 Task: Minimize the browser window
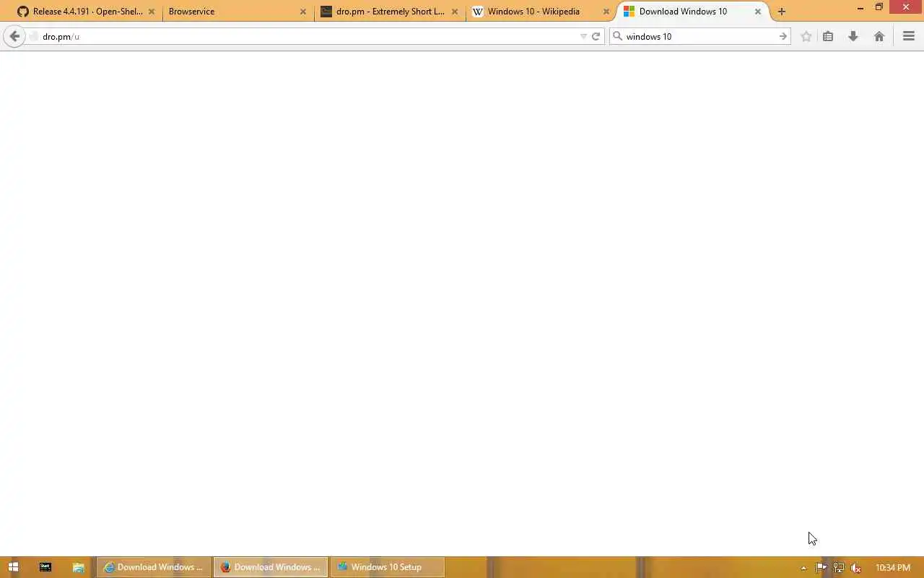860,8
